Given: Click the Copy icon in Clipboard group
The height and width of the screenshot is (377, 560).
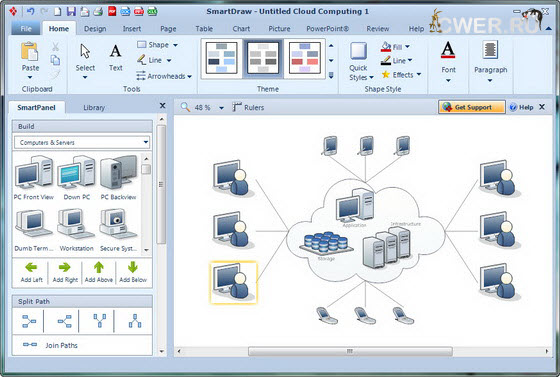Looking at the screenshot, I should [x=55, y=60].
